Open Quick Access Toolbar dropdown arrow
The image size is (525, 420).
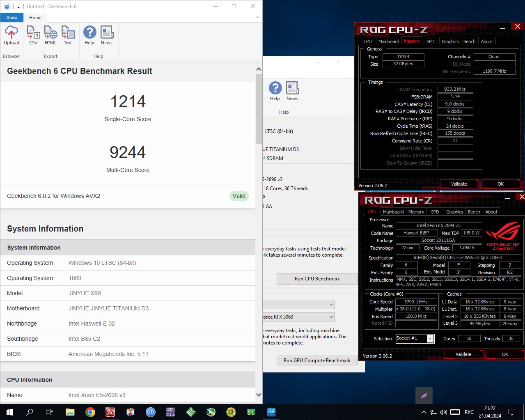[18, 7]
